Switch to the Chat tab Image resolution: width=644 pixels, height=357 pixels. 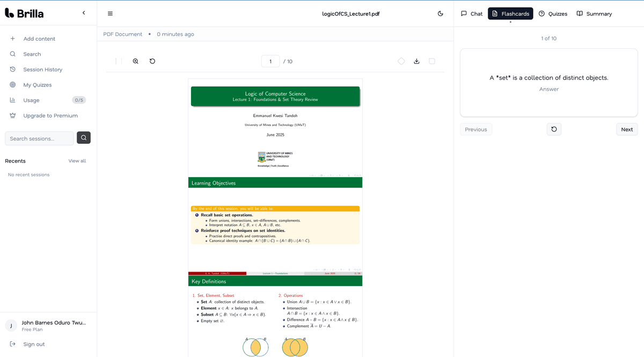click(472, 14)
